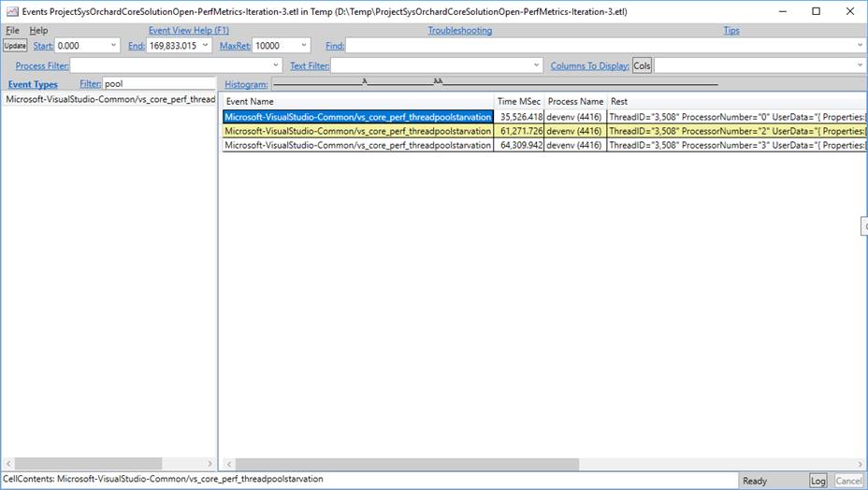Click the Log button

(817, 481)
